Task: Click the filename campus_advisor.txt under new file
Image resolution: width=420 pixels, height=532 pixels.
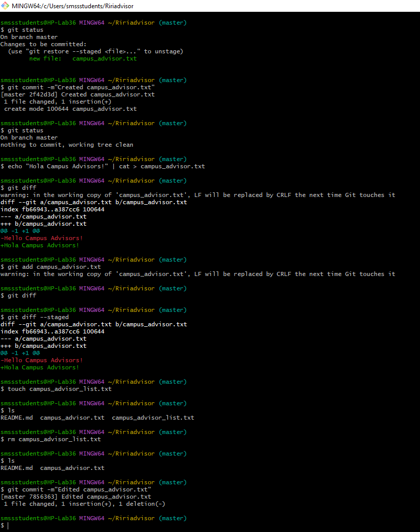Action: pyautogui.click(x=105, y=58)
